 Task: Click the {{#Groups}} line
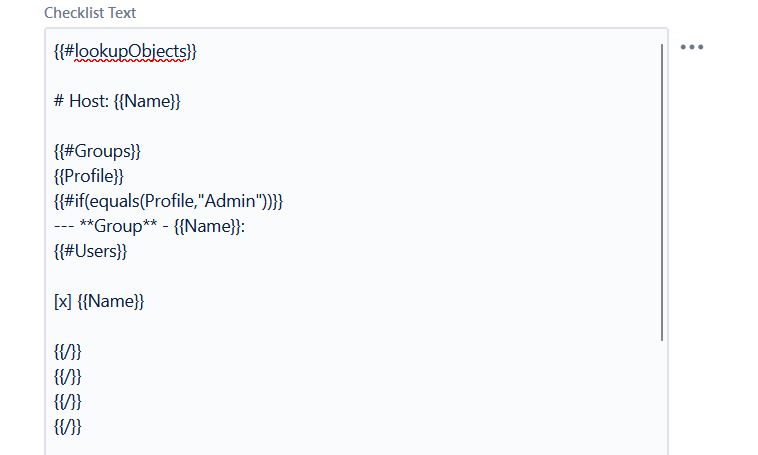(97, 151)
